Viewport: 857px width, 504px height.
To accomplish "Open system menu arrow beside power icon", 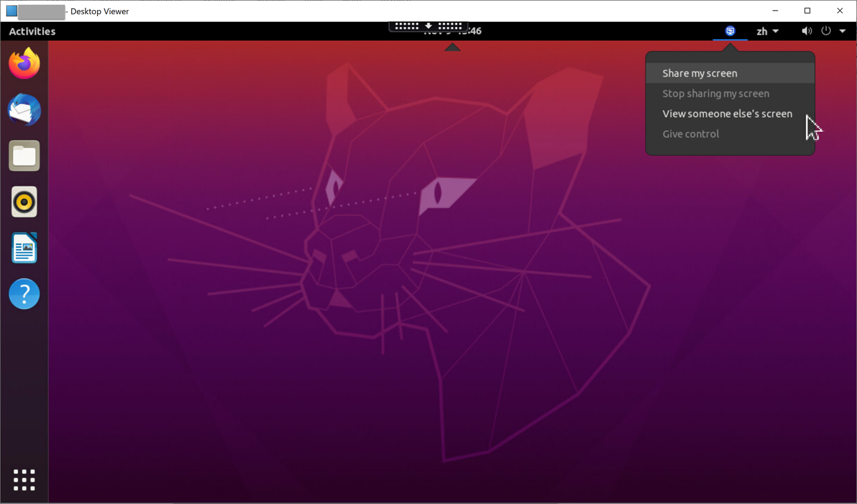I will point(843,31).
